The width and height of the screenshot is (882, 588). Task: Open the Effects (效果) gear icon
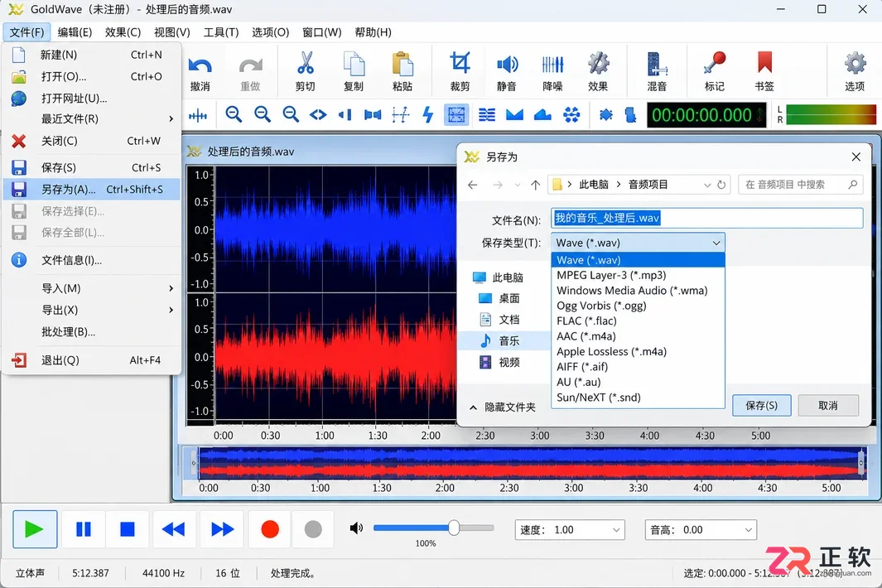[x=598, y=71]
